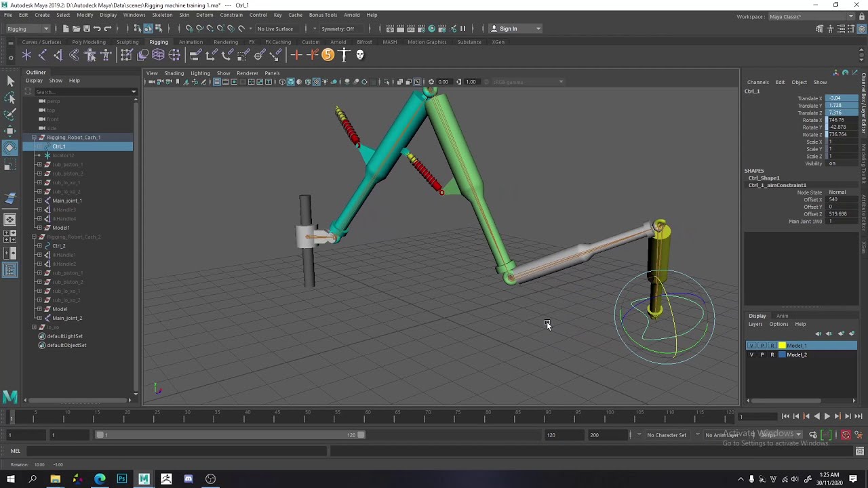Activate the Move tool in the toolbox
This screenshot has height=488, width=868.
coord(10,131)
